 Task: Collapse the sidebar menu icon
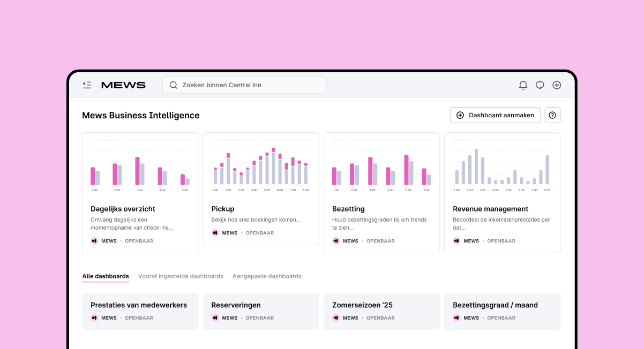(x=87, y=85)
